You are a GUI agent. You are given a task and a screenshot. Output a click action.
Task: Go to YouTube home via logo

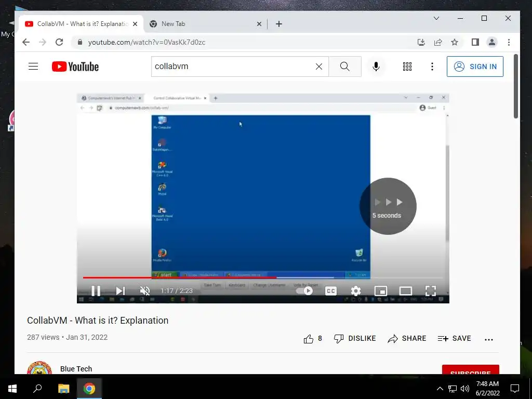[75, 66]
